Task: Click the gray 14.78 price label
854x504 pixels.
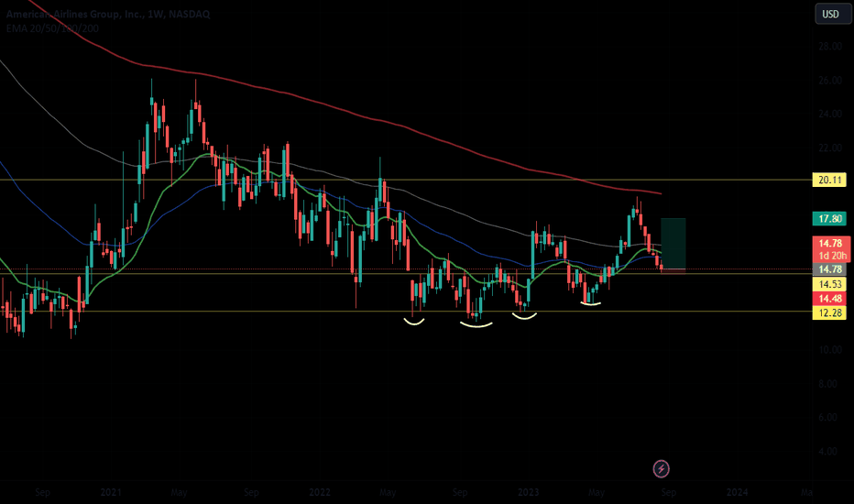Action: tap(829, 269)
